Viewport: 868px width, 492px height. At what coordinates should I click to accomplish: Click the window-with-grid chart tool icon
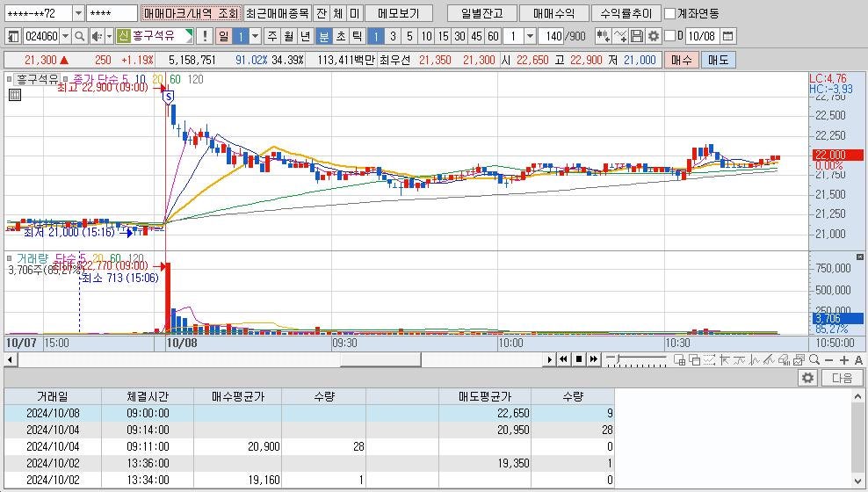tap(679, 360)
